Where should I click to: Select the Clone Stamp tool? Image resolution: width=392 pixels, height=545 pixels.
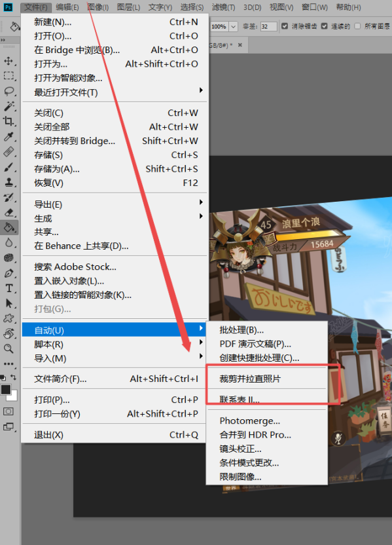pyautogui.click(x=9, y=182)
